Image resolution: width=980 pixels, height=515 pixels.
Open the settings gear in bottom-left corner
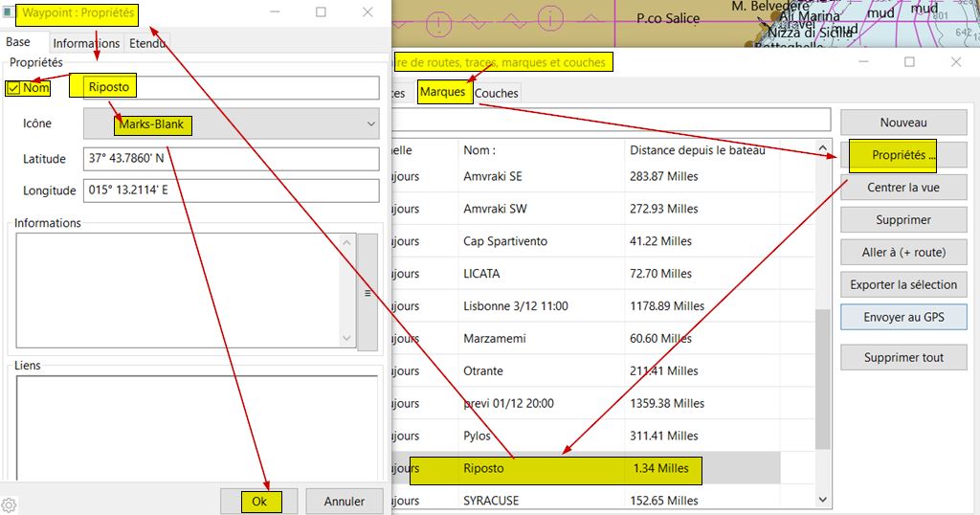tap(9, 504)
